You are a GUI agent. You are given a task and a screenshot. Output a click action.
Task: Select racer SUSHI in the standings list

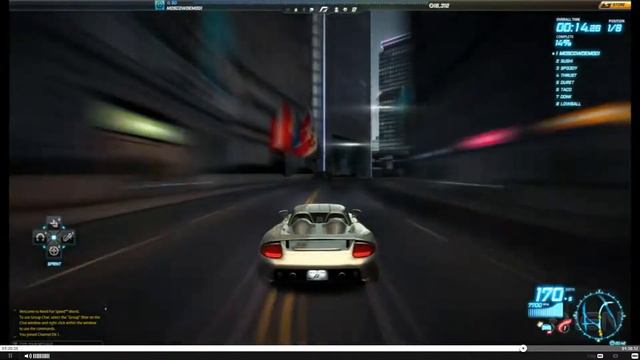564,61
